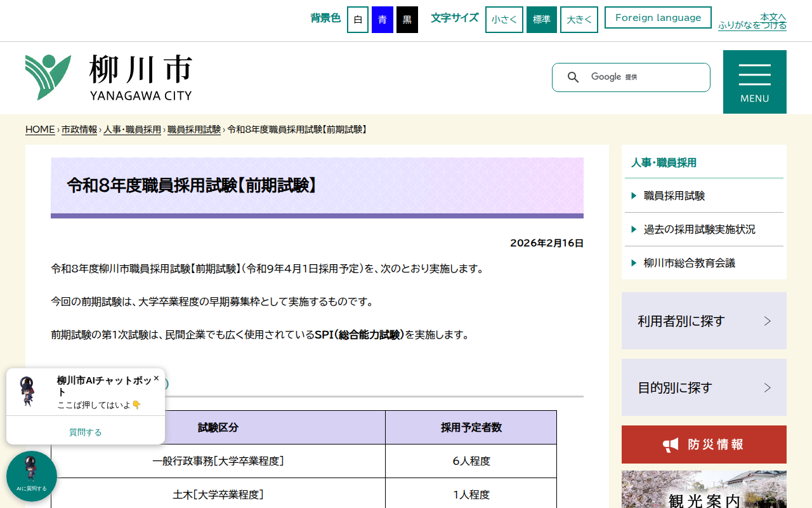This screenshot has height=508, width=812.
Task: Set text size to 大きく
Action: pos(579,20)
